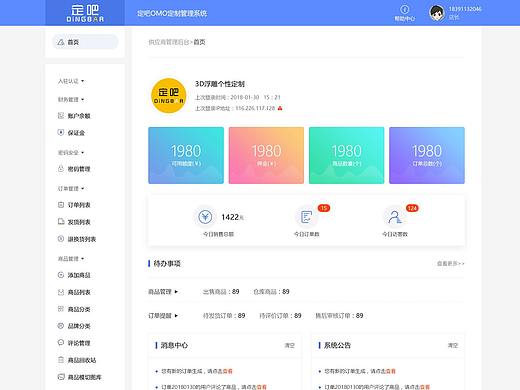Viewport: 520px width, 390px height.
Task: Click the 退换货列表 returns list icon
Action: tap(61, 239)
